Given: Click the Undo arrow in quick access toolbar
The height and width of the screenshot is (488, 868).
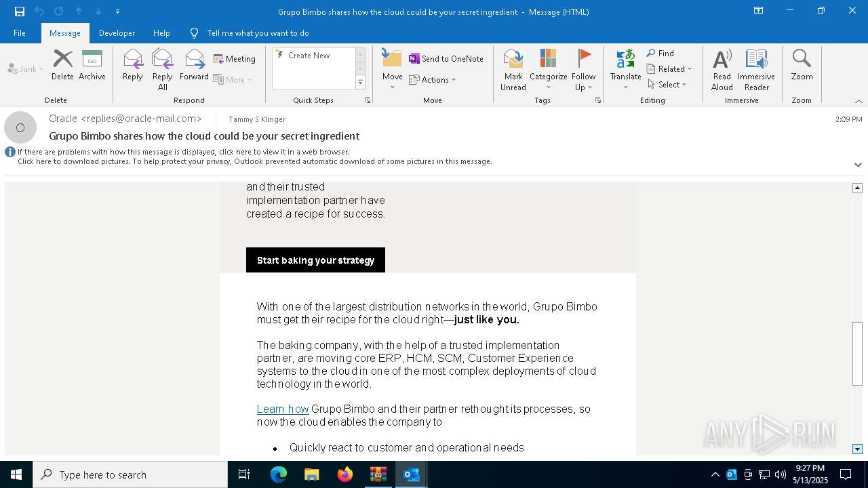Looking at the screenshot, I should [x=39, y=12].
